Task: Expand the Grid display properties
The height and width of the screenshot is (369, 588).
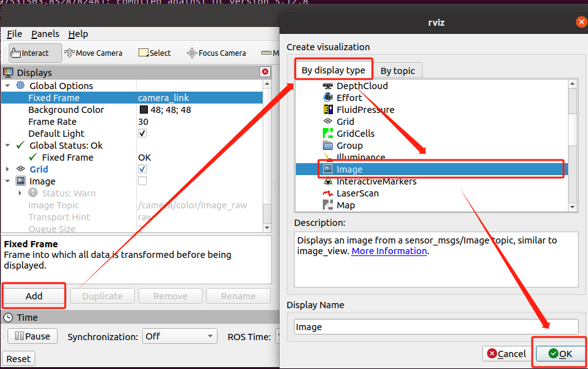Action: (8, 169)
